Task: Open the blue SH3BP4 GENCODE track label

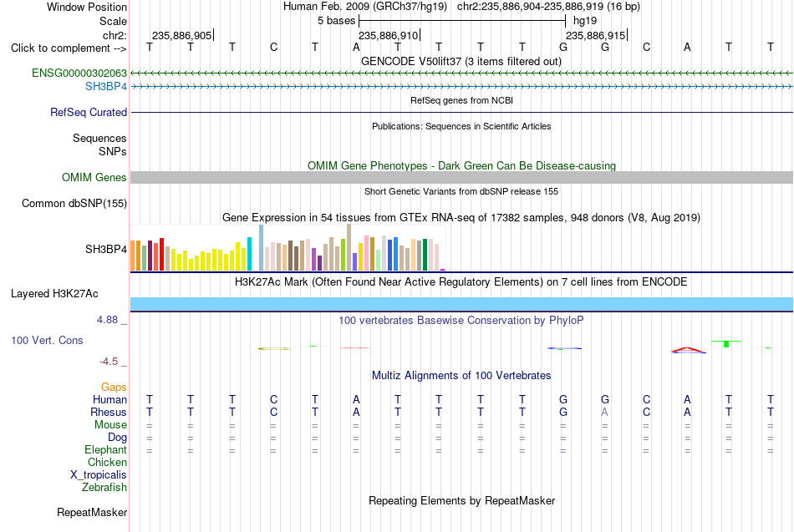Action: point(106,87)
